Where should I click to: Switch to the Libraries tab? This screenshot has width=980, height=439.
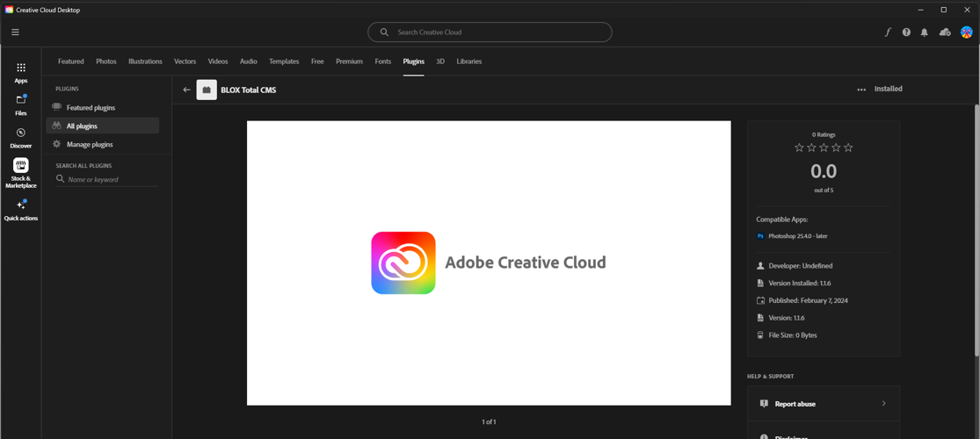pos(469,61)
